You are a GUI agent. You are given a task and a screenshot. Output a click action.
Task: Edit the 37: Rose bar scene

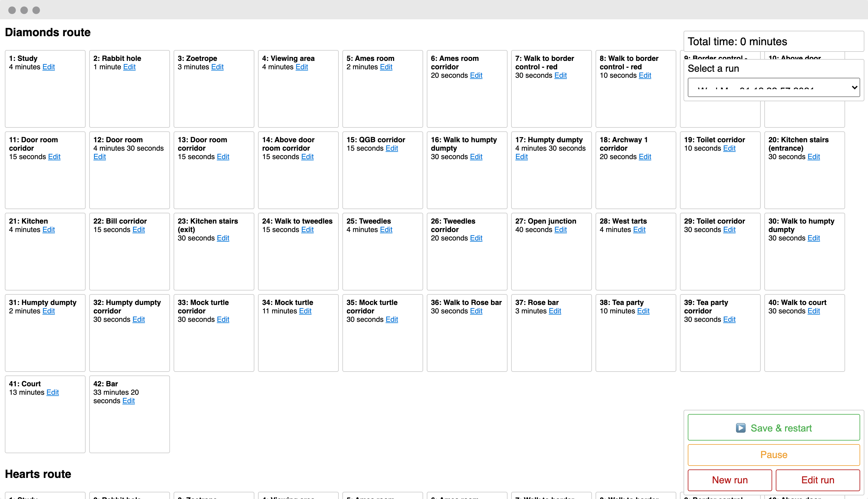[x=555, y=311]
